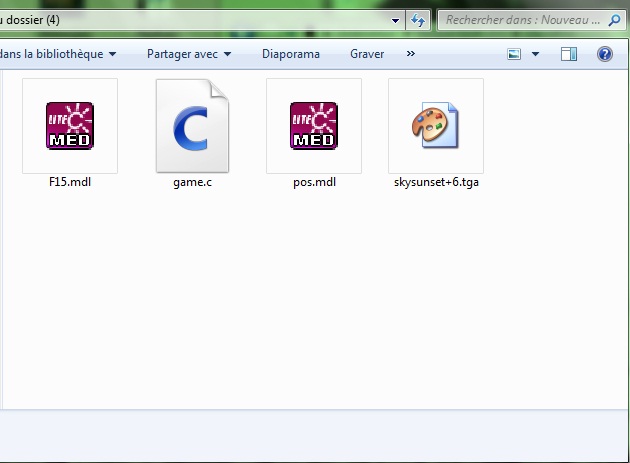
Task: Open the view options dropdown arrow
Action: coord(535,54)
